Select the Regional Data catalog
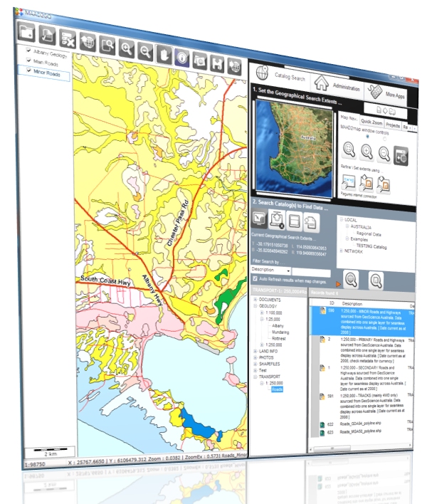Image resolution: width=427 pixels, height=504 pixels. (x=369, y=233)
